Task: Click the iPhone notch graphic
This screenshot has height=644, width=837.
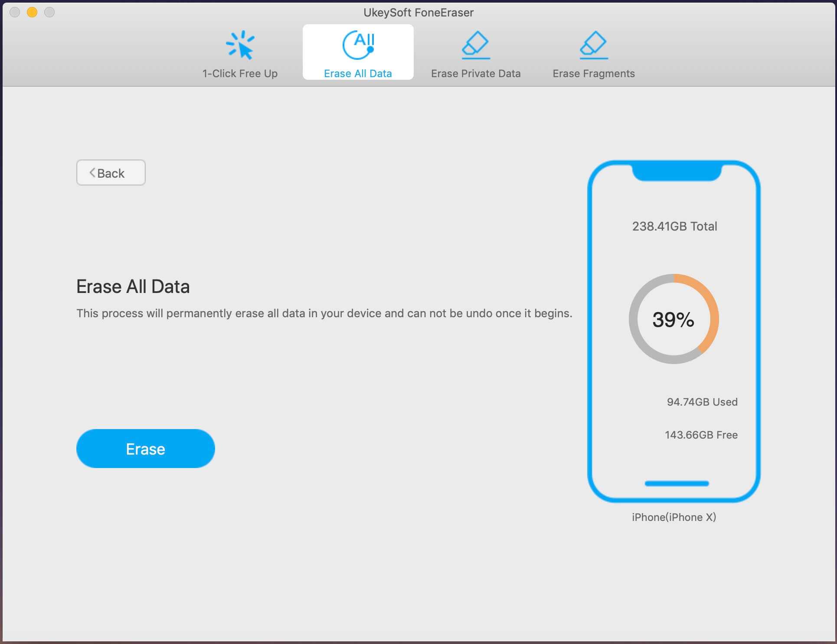Action: pos(677,172)
